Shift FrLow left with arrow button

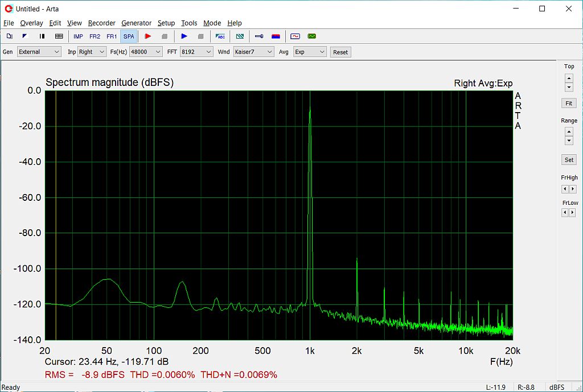pyautogui.click(x=565, y=213)
